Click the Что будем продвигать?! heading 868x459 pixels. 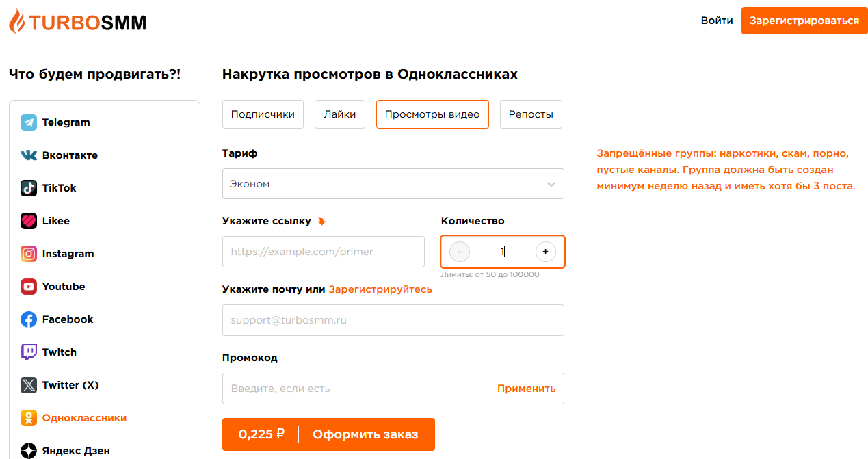(x=95, y=74)
